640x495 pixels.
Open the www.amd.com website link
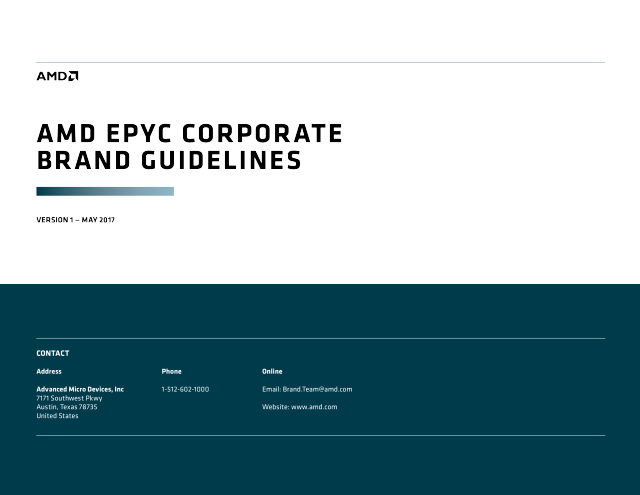pos(314,407)
